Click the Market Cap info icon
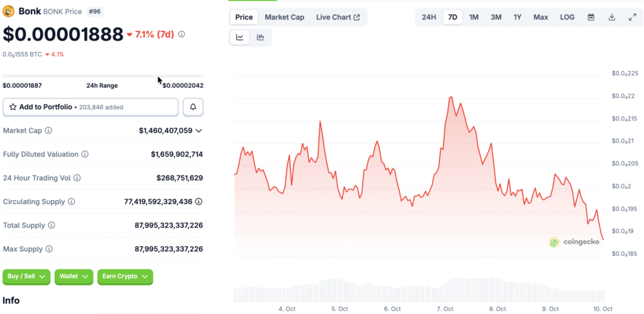The image size is (644, 314). [49, 131]
